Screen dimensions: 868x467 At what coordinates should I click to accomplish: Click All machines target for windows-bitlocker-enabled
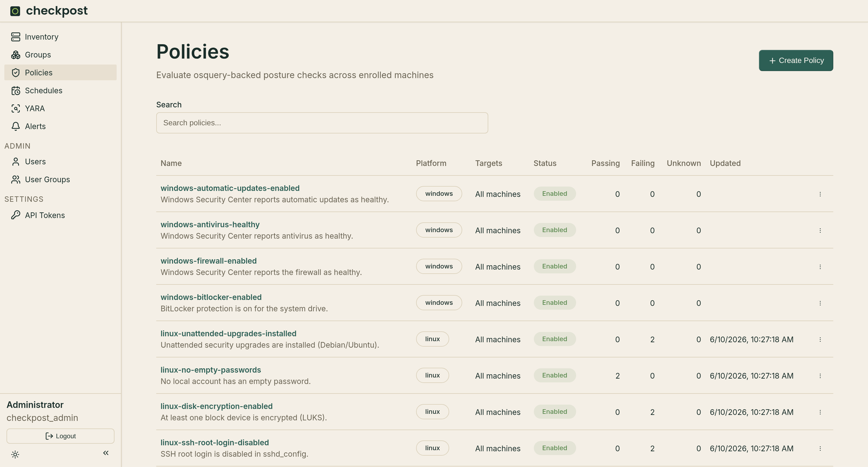[498, 303]
